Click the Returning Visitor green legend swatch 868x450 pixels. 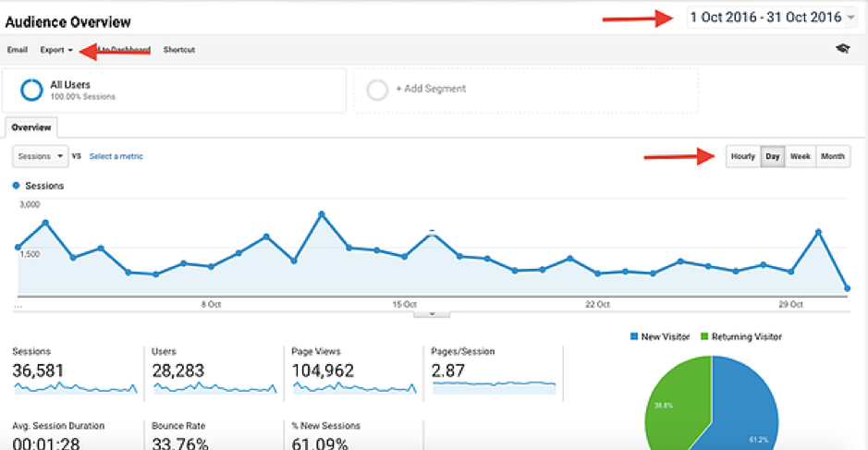coord(704,336)
